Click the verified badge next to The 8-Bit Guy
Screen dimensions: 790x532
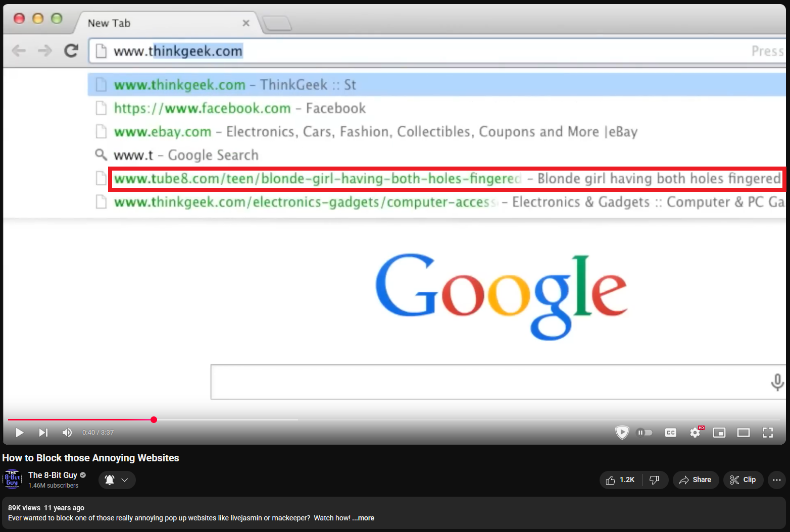click(83, 475)
